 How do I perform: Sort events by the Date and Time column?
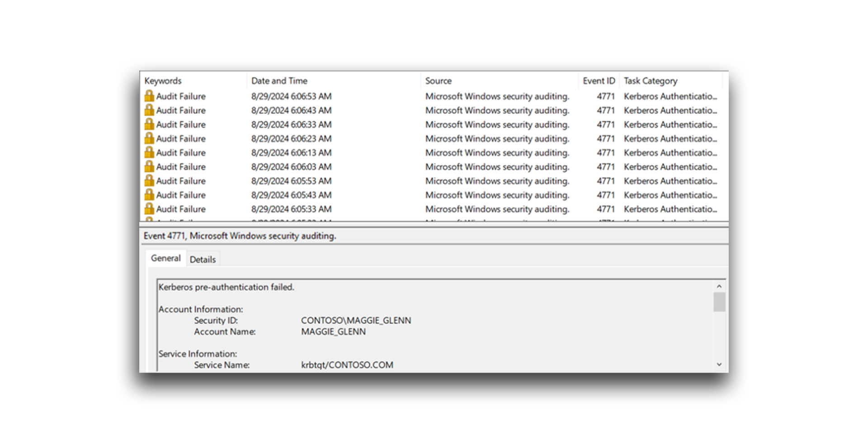tap(279, 80)
